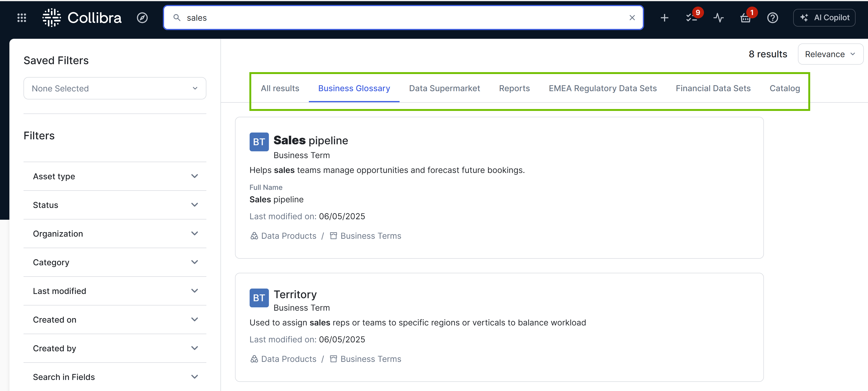The height and width of the screenshot is (391, 868).
Task: Switch to the Data Supermarket tab
Action: (444, 88)
